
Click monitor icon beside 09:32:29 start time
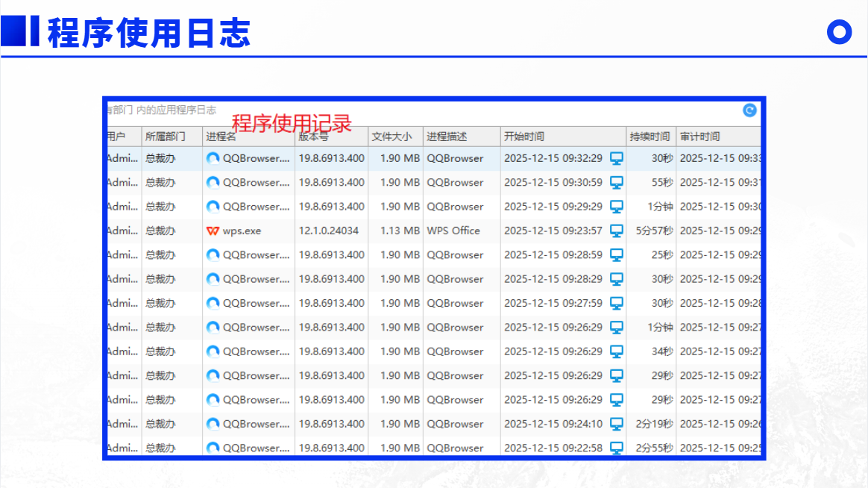pos(617,158)
